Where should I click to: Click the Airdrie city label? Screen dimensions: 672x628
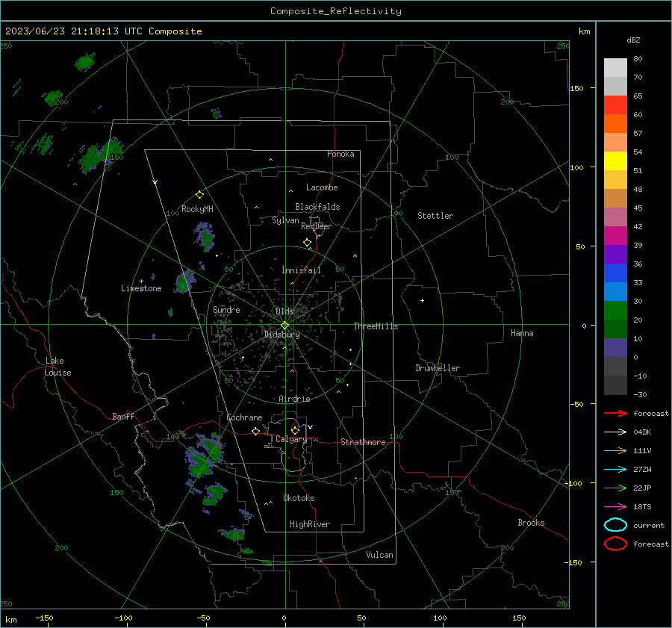click(x=294, y=399)
